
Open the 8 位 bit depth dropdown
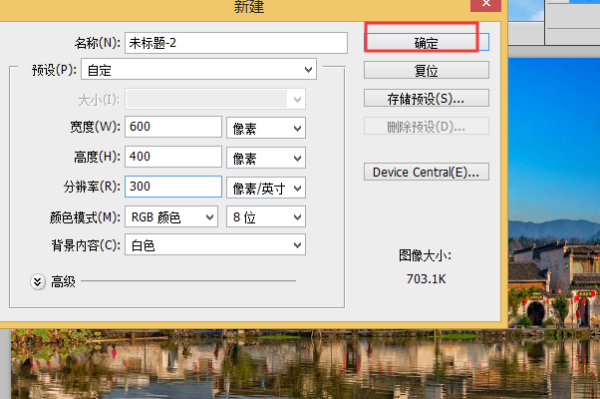[266, 217]
